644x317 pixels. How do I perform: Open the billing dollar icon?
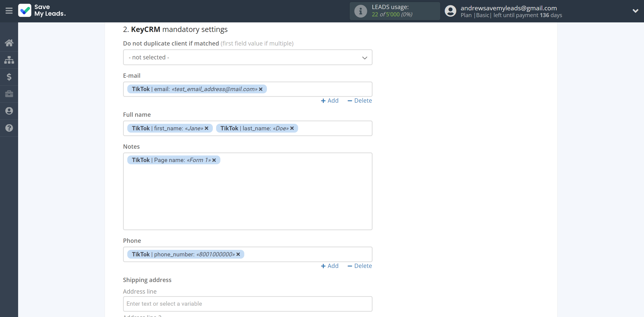[x=9, y=77]
